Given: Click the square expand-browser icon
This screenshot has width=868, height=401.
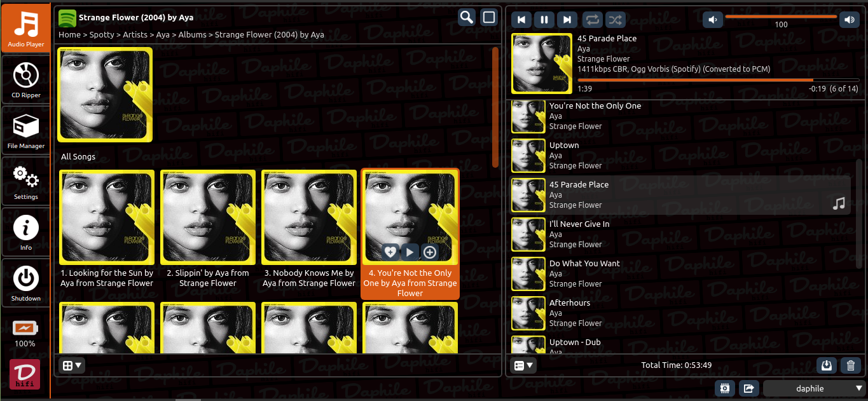Looking at the screenshot, I should pos(489,17).
